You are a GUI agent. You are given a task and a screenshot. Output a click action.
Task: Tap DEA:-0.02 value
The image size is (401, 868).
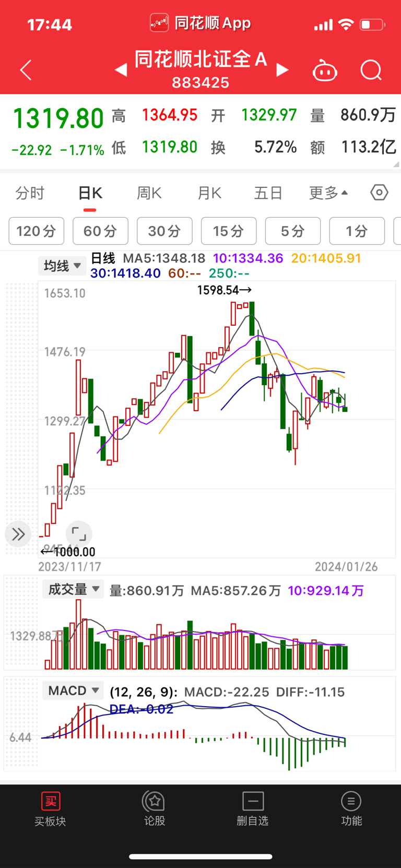(x=141, y=709)
